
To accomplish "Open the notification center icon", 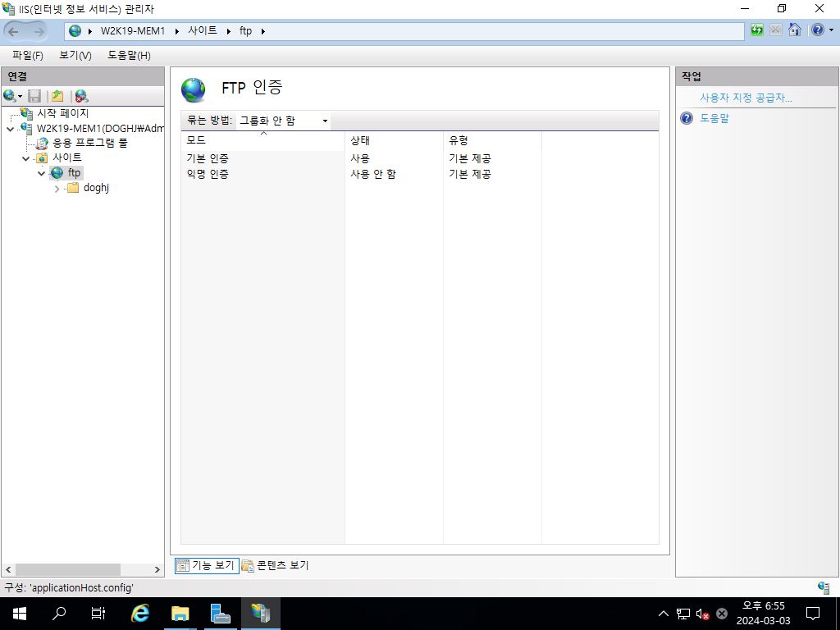I will (813, 614).
